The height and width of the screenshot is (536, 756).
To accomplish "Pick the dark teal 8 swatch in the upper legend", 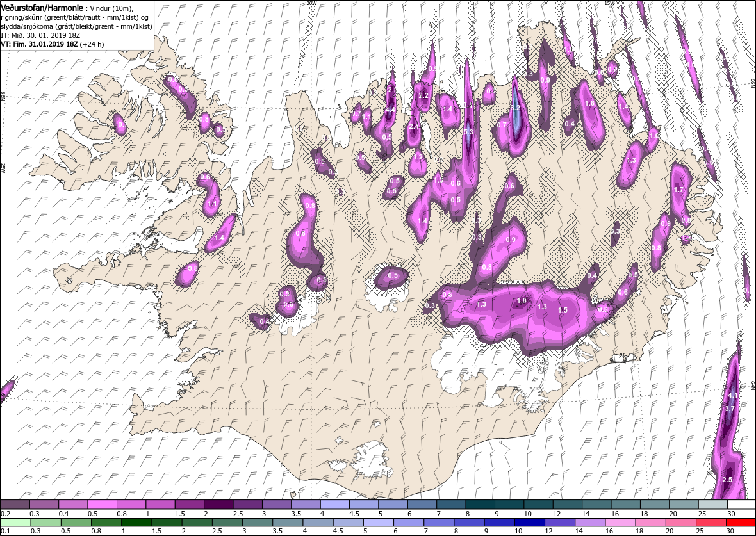I will pos(481,504).
